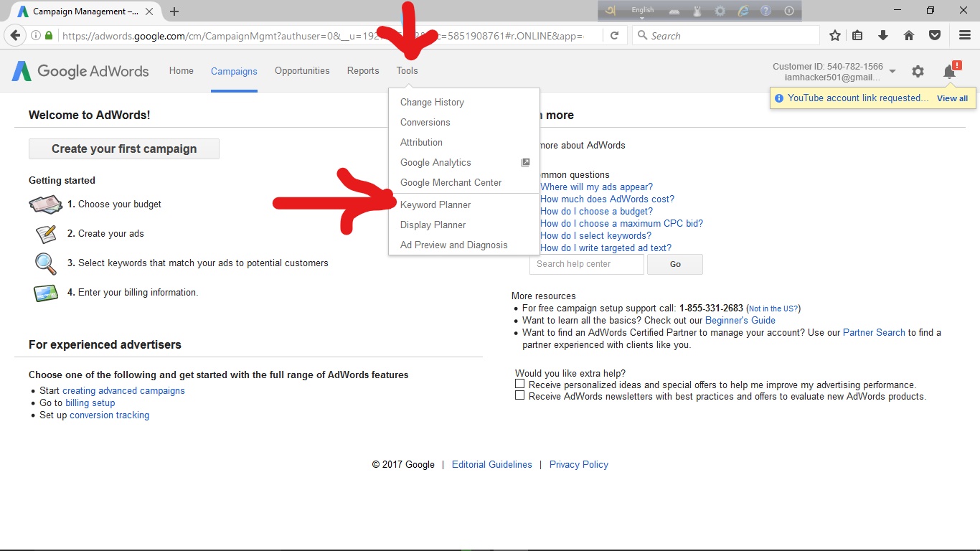This screenshot has width=980, height=551.
Task: Go to Firefox home page icon
Action: [909, 35]
